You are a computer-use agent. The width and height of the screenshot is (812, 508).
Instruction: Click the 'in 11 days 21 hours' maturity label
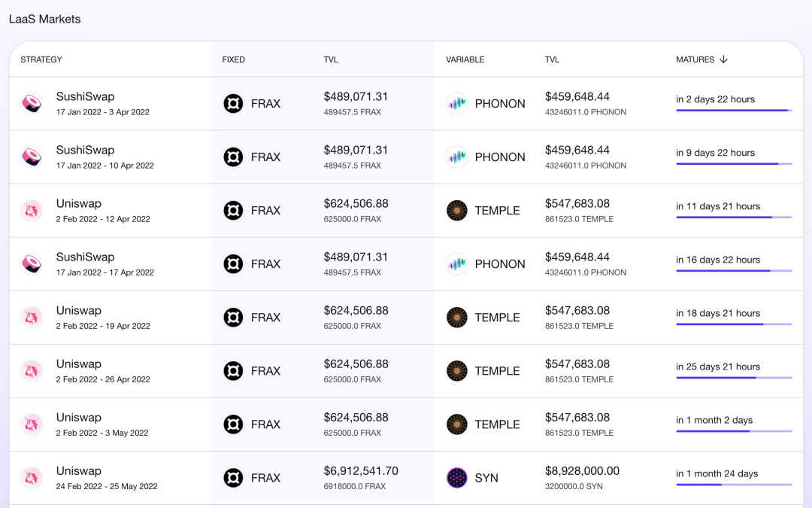[718, 206]
